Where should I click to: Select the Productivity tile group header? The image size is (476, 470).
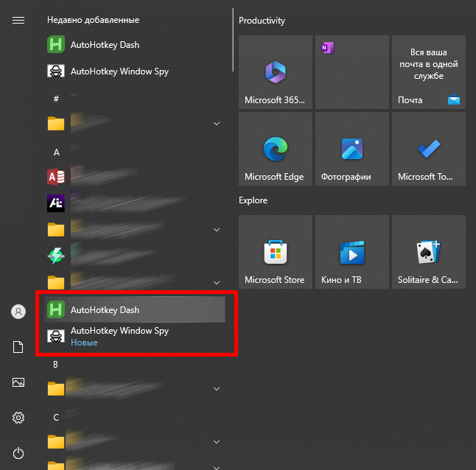pos(262,21)
